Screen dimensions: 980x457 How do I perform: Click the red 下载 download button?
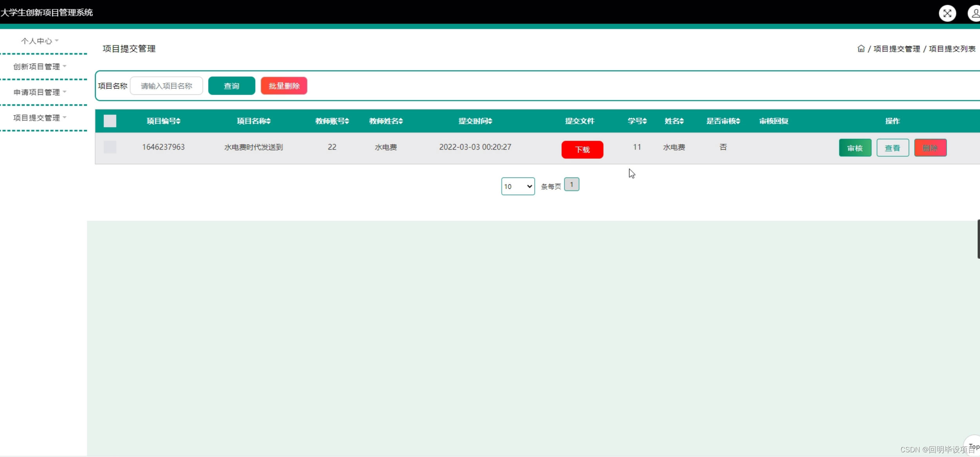(x=582, y=149)
